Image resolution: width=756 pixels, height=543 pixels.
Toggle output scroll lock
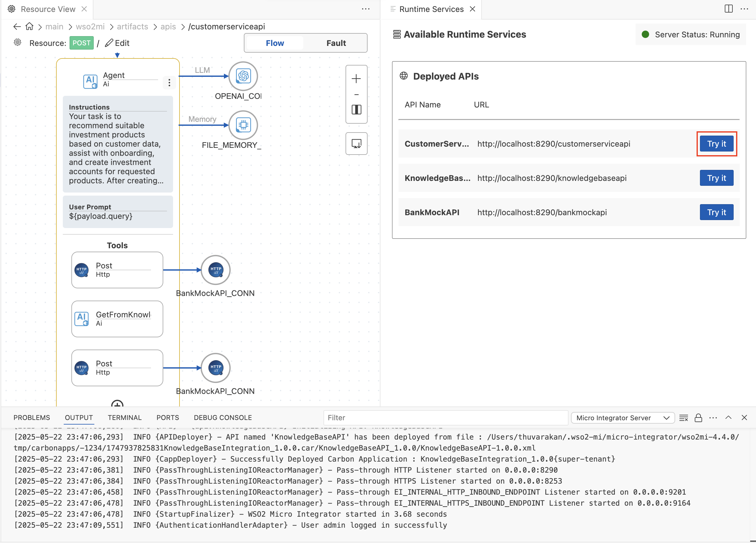coord(698,418)
